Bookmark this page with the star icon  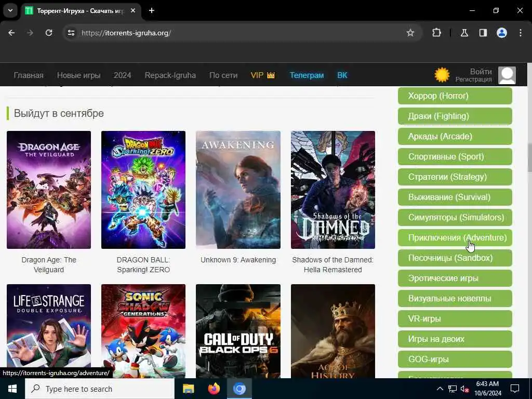[410, 33]
